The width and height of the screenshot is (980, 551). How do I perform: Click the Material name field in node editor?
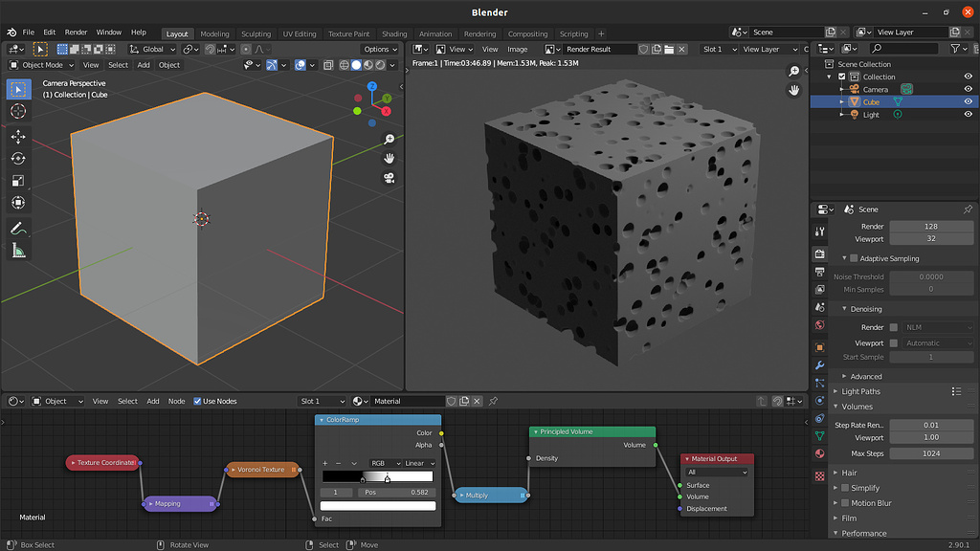coord(408,401)
